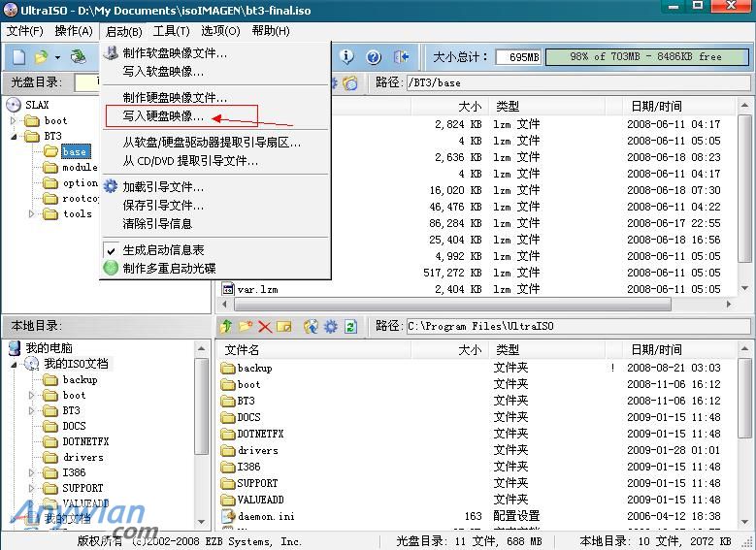
Task: Open the 工具(T) menu
Action: coord(171,31)
